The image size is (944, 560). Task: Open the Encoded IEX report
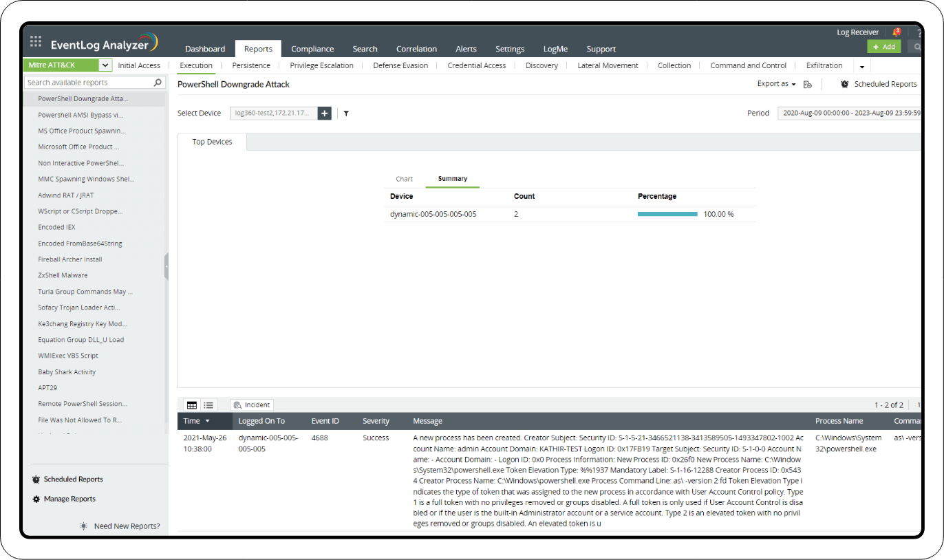tap(56, 227)
